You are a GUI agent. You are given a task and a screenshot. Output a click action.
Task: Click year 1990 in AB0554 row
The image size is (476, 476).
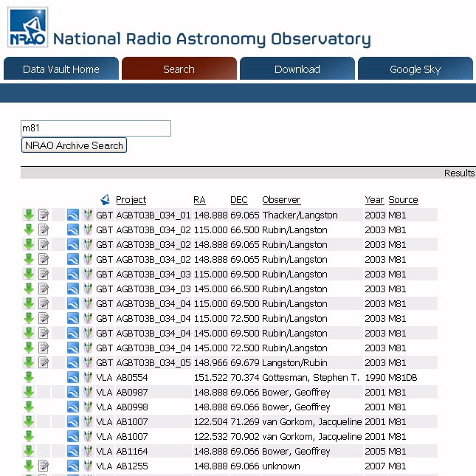375,377
